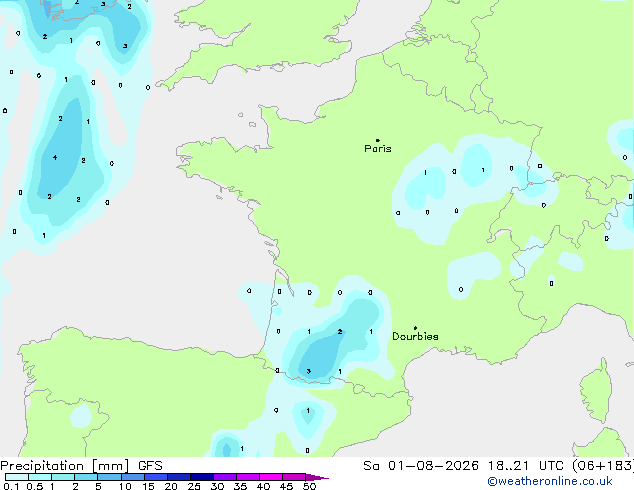Pick the legend swatch between 15 and 20
Image resolution: width=634 pixels, height=490 pixels.
coord(156,477)
